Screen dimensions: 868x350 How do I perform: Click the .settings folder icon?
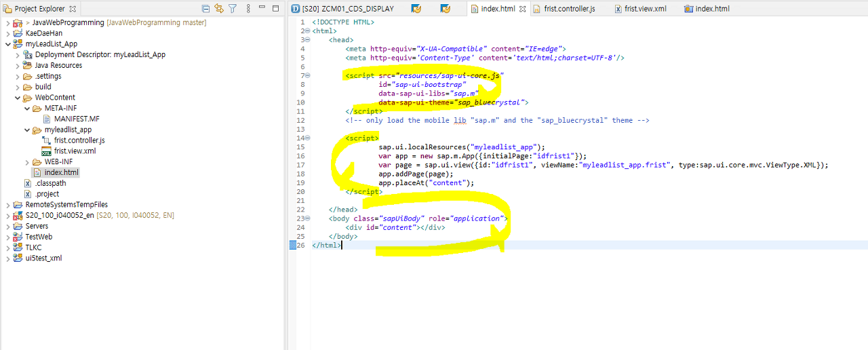pyautogui.click(x=28, y=77)
